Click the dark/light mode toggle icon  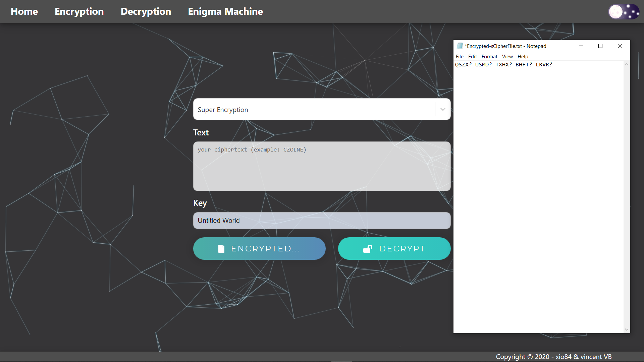624,11
